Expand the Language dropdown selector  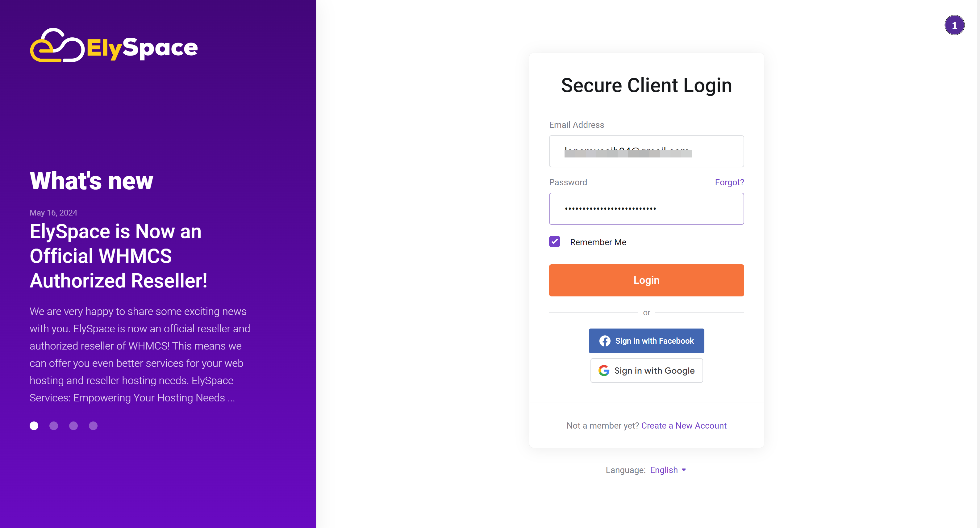(x=669, y=469)
